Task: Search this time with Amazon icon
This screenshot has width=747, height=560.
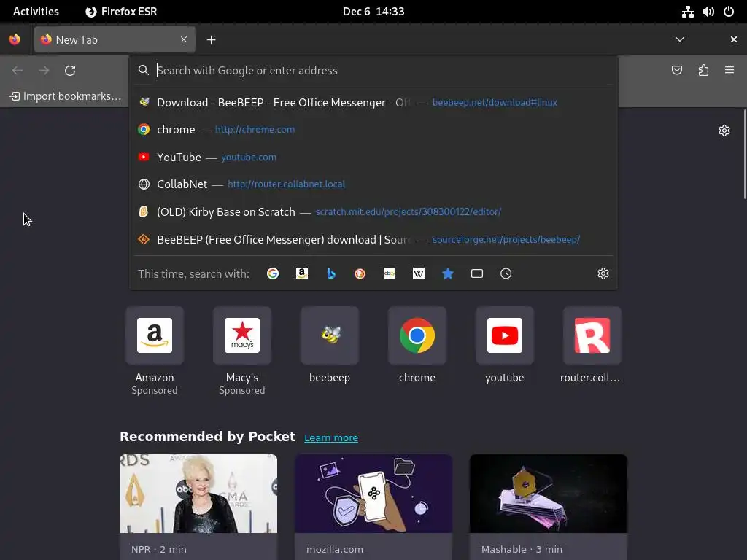Action: coord(301,273)
